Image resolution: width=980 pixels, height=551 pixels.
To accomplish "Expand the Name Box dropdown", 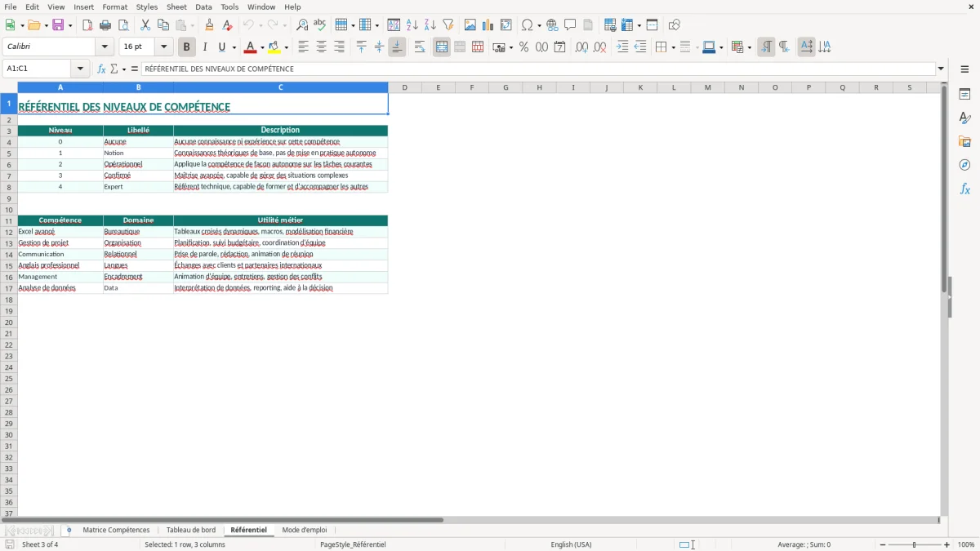I will 80,69.
